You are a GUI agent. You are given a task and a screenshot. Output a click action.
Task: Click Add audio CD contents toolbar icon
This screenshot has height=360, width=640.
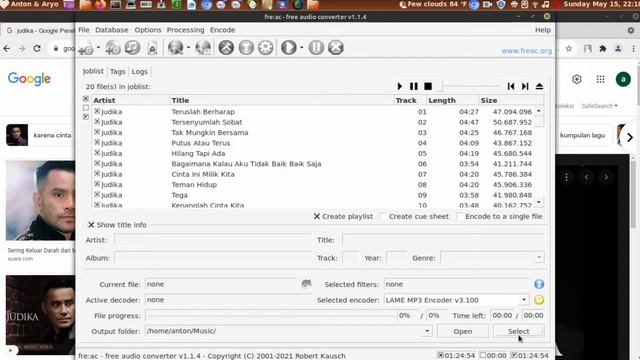click(x=113, y=48)
